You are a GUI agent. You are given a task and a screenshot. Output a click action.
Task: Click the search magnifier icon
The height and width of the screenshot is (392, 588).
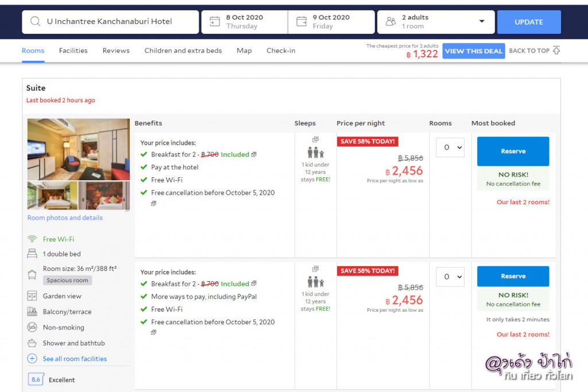click(x=36, y=22)
